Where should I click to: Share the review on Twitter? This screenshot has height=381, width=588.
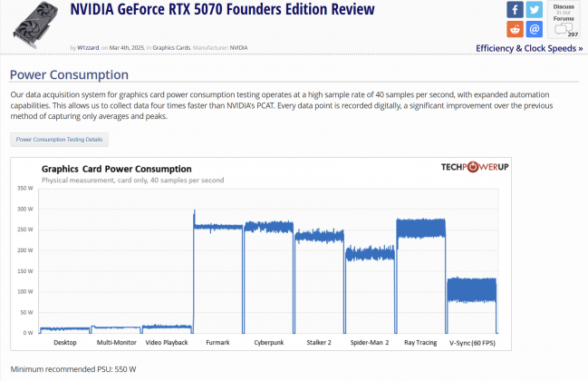click(x=534, y=9)
